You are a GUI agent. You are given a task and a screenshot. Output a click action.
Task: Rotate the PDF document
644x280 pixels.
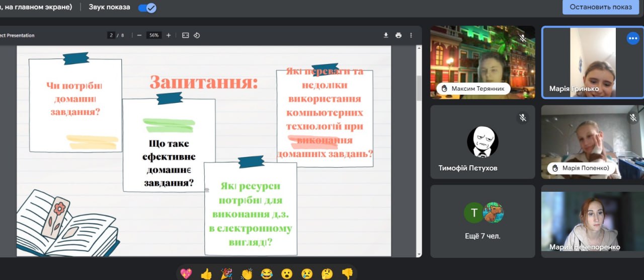197,35
